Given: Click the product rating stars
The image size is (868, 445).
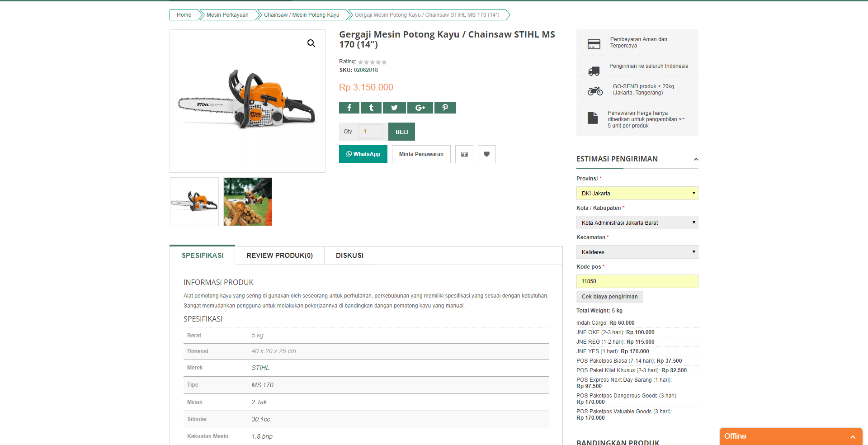Looking at the screenshot, I should [372, 62].
